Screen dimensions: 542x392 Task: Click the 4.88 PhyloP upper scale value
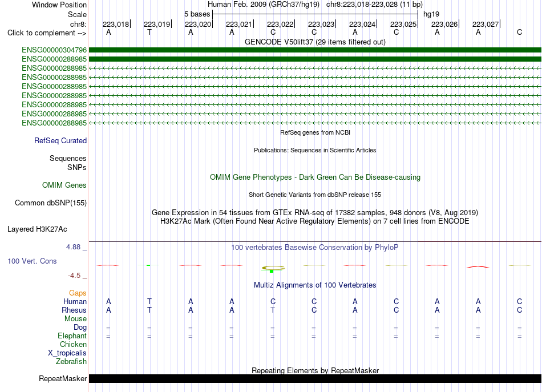click(73, 247)
